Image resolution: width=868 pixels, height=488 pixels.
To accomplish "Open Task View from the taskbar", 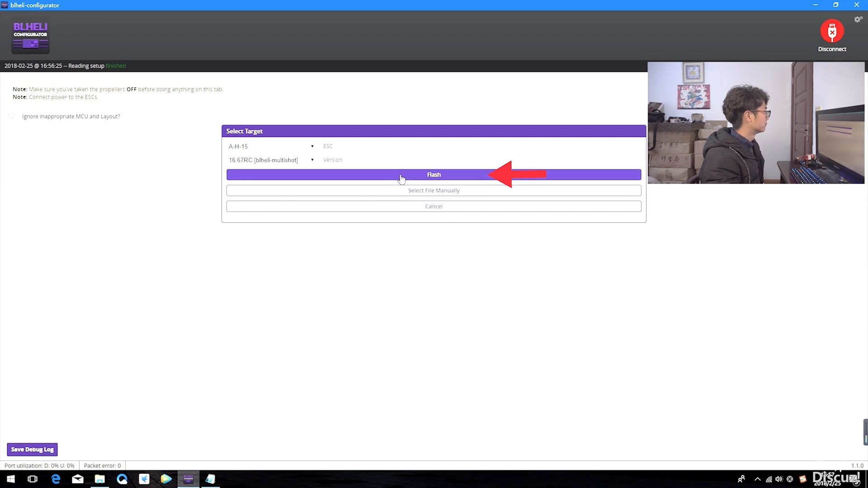I will coord(33,479).
